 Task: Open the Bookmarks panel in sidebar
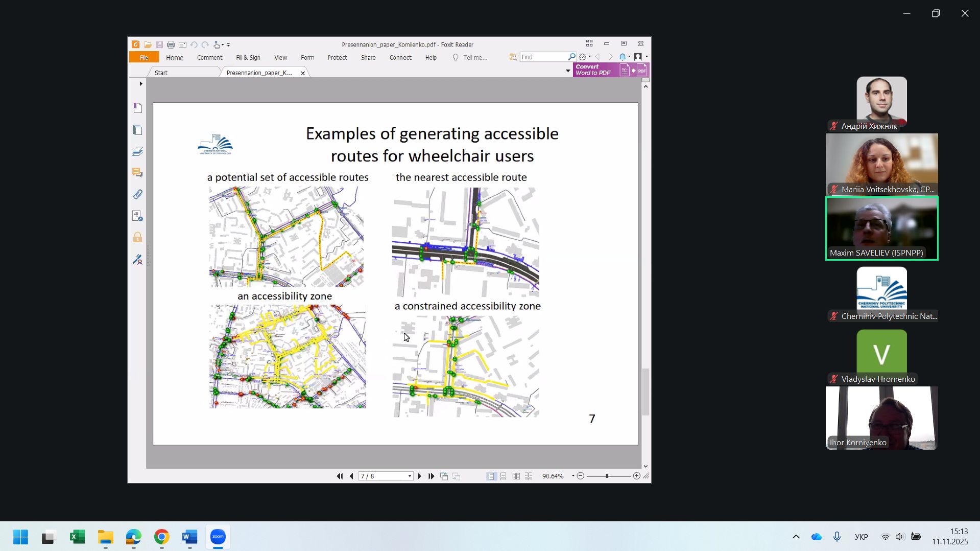pos(137,108)
